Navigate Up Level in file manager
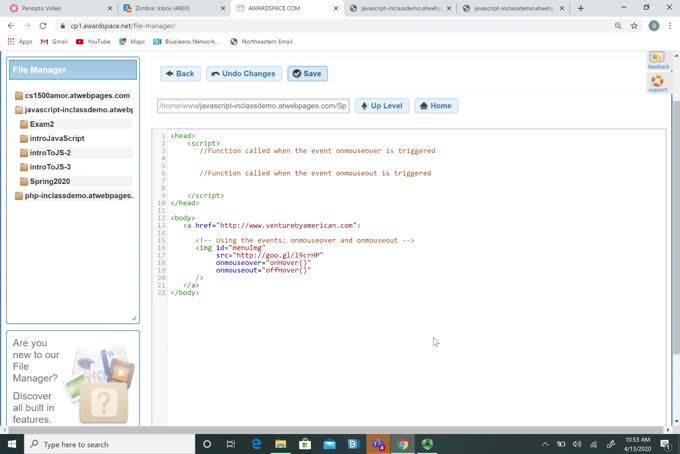The height and width of the screenshot is (454, 680). pos(382,106)
